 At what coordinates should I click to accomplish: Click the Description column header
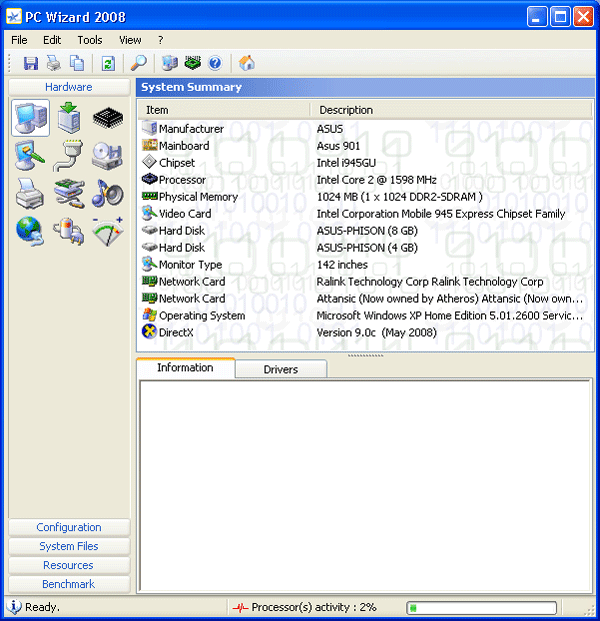[x=451, y=110]
